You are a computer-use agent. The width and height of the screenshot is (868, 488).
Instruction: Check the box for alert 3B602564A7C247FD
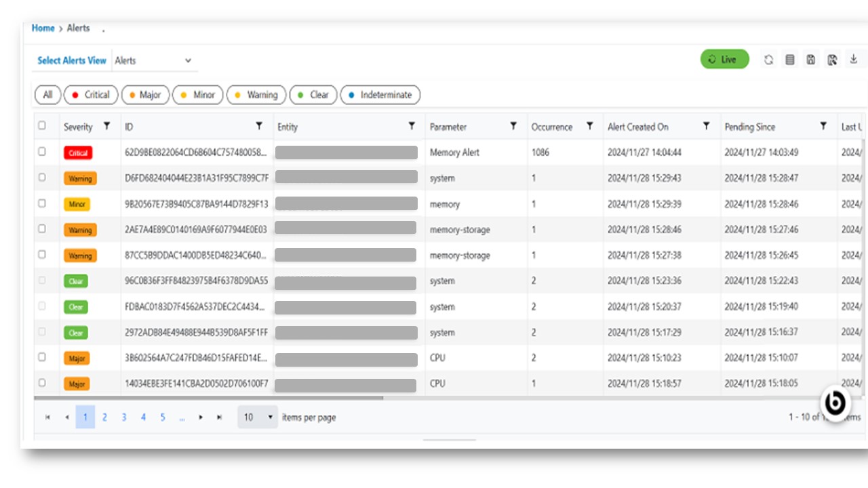(42, 357)
